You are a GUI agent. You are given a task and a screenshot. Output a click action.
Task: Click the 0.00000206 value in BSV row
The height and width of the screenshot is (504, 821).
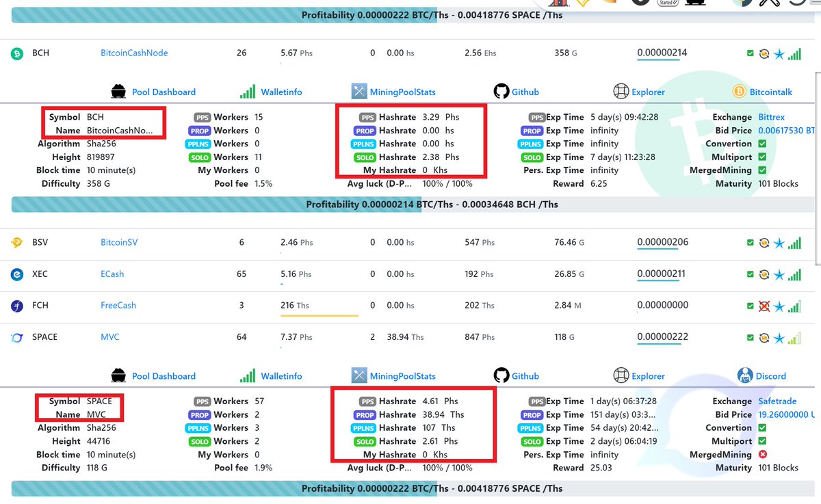coord(662,242)
